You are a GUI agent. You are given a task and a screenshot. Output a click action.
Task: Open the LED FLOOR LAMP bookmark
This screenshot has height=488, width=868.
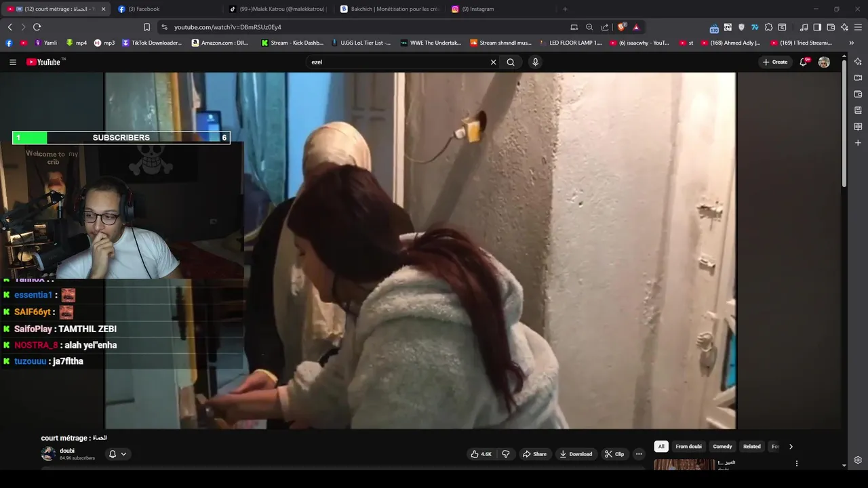point(570,43)
